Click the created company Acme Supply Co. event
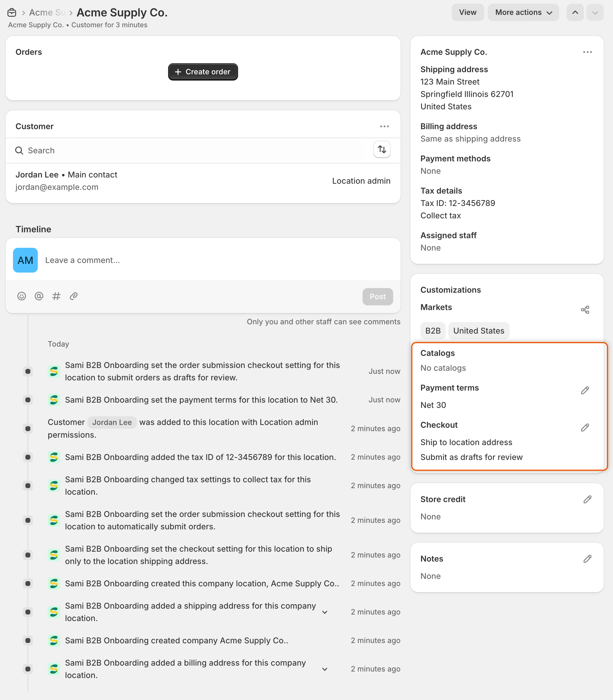The width and height of the screenshot is (613, 700). [176, 641]
